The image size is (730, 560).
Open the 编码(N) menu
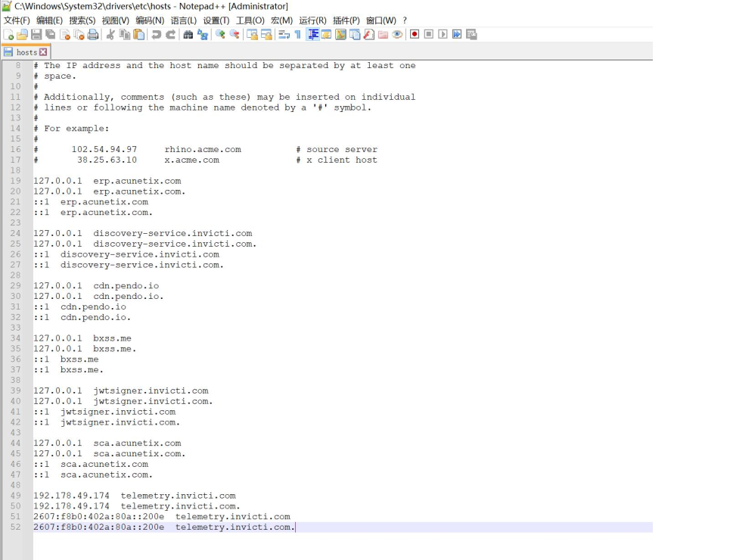pyautogui.click(x=150, y=20)
